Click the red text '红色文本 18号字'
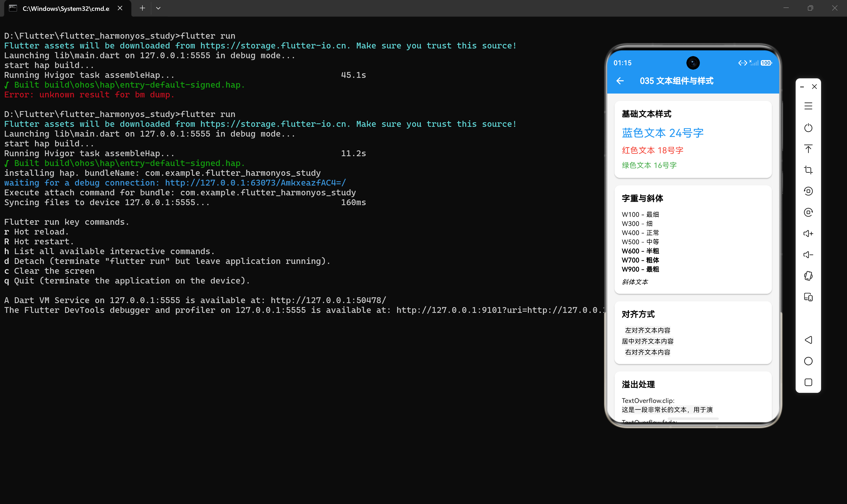 (x=652, y=150)
